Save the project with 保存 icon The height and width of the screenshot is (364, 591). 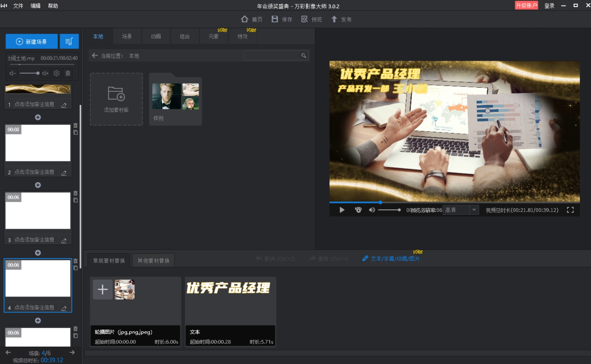pos(275,19)
